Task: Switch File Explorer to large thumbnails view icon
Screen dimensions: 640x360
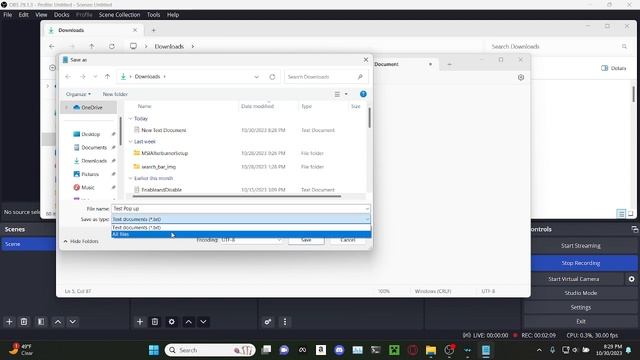Action: pos(631,213)
